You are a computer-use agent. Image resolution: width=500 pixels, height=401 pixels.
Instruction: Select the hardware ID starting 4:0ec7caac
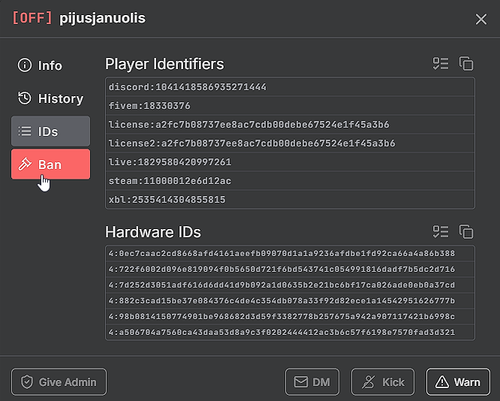(x=290, y=253)
